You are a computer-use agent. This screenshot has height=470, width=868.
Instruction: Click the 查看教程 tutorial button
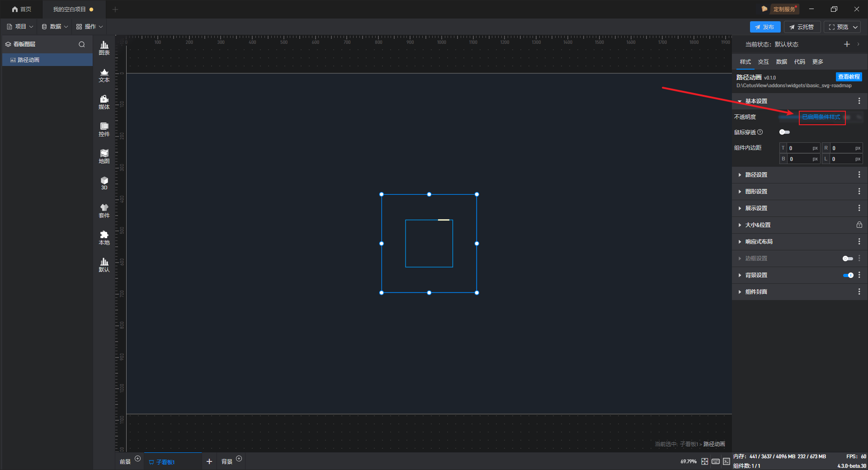point(849,77)
